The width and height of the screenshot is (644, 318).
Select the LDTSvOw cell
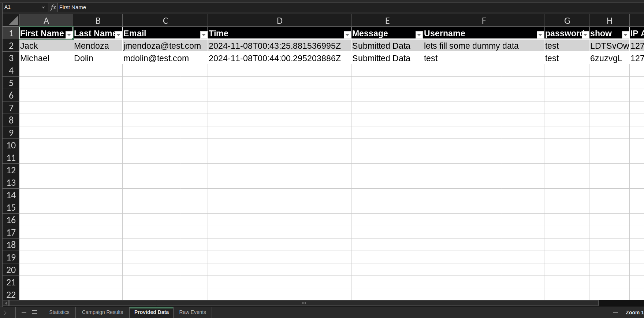coord(609,46)
